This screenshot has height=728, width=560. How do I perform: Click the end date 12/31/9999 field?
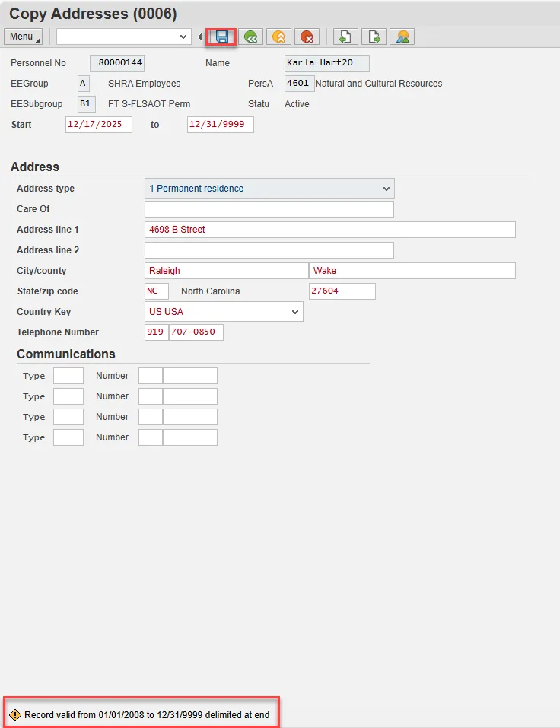[x=220, y=125]
